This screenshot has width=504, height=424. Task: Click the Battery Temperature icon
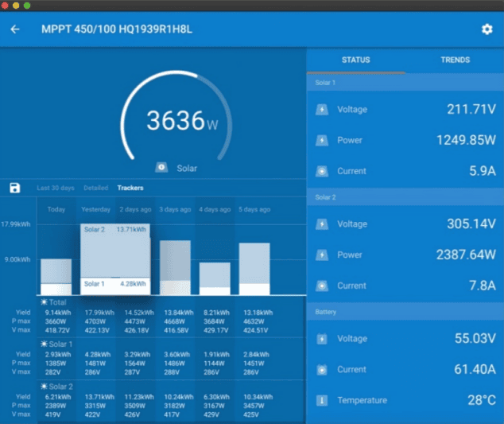(x=321, y=400)
